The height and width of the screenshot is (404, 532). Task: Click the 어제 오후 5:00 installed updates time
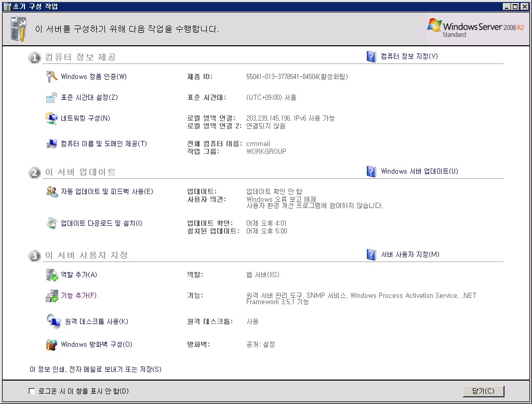[x=267, y=231]
